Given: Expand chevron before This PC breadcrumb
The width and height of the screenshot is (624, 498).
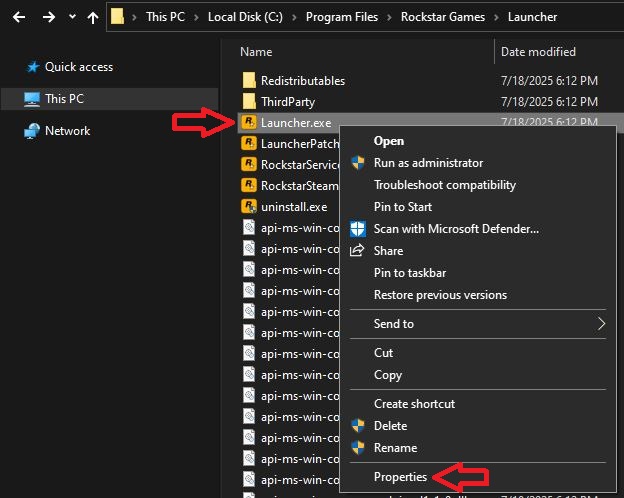Looking at the screenshot, I should 134,17.
